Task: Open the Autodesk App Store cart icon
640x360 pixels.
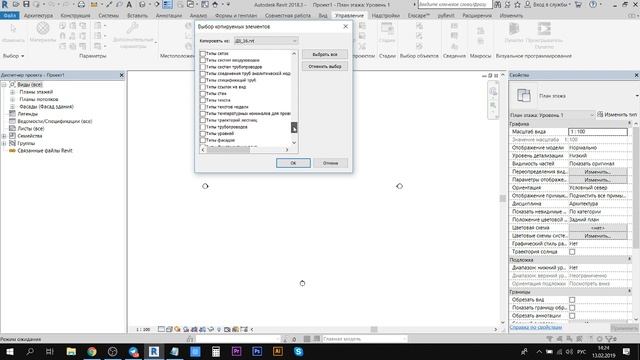Action: point(578,4)
